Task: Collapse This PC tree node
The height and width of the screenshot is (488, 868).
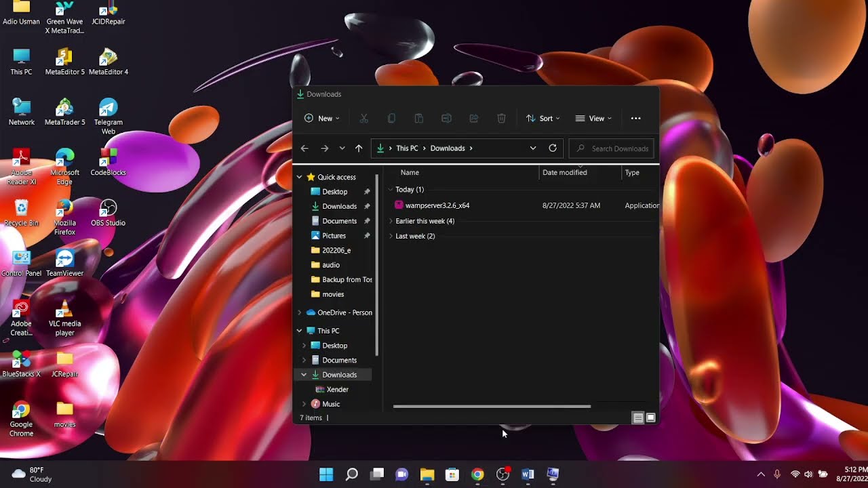Action: (299, 331)
